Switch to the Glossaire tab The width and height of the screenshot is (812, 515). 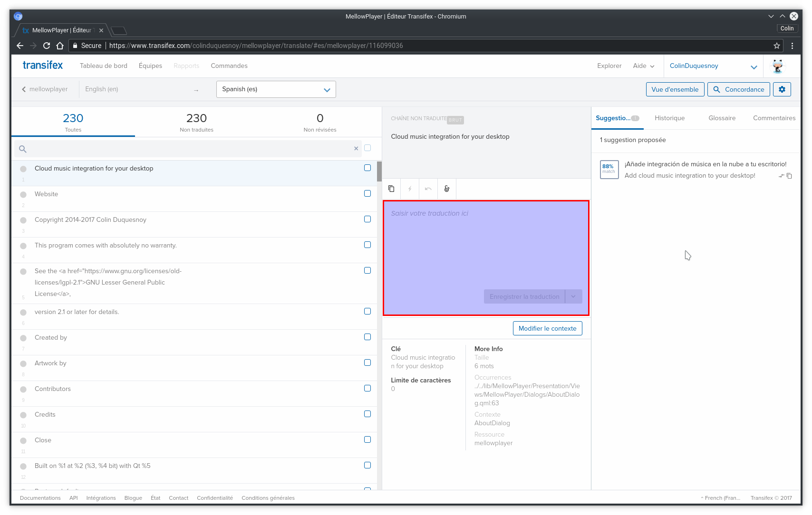[x=722, y=118]
